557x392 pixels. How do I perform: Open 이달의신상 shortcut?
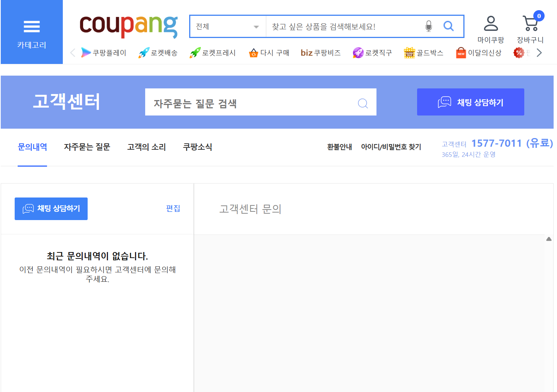coord(478,53)
